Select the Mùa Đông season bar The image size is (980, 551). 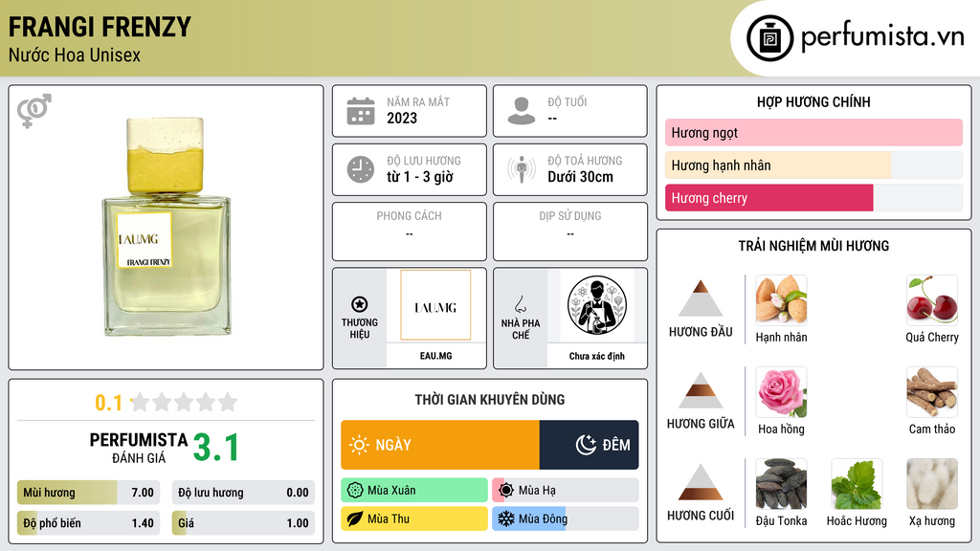coord(565,518)
